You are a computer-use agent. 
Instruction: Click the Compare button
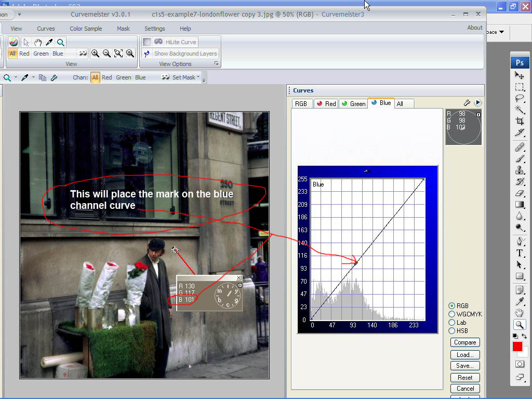coord(465,342)
